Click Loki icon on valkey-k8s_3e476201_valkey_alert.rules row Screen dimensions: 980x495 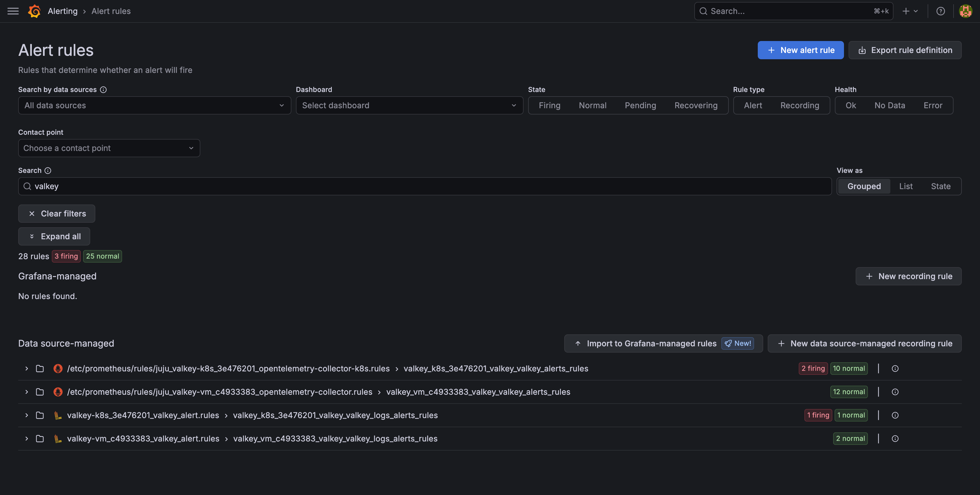[58, 415]
